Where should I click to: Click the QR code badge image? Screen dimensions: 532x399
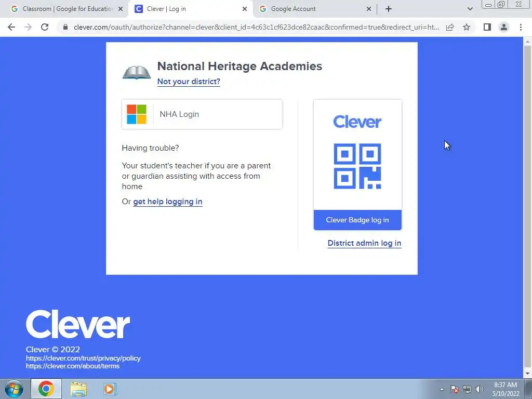click(357, 166)
